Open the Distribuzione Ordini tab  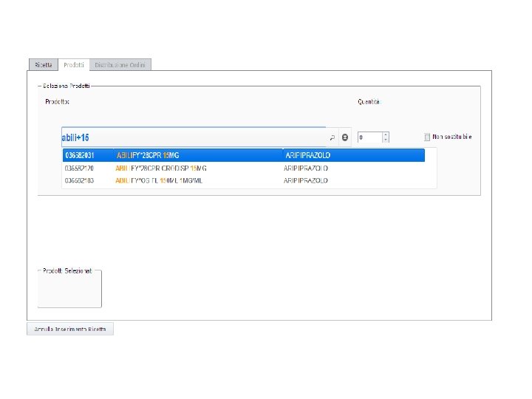pos(120,65)
